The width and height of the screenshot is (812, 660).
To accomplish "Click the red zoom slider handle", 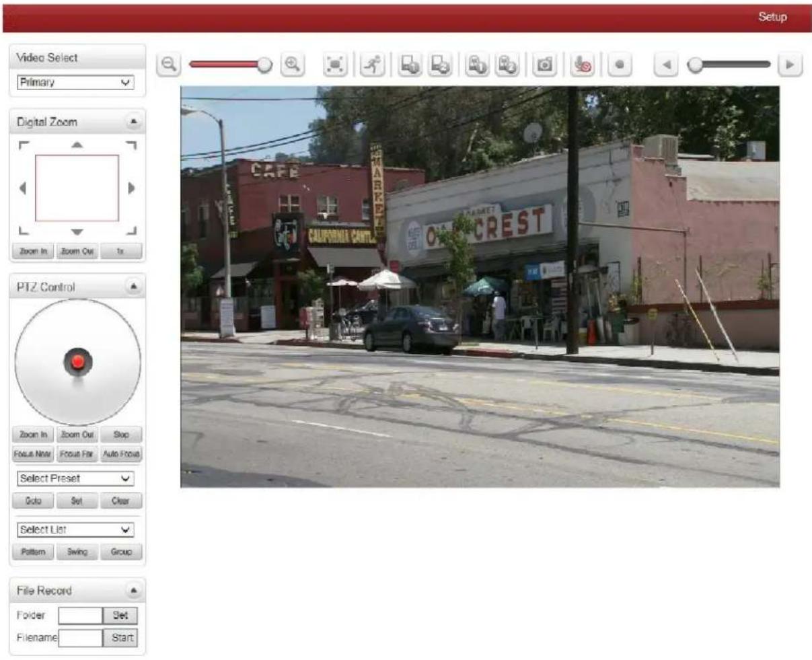I will point(265,65).
